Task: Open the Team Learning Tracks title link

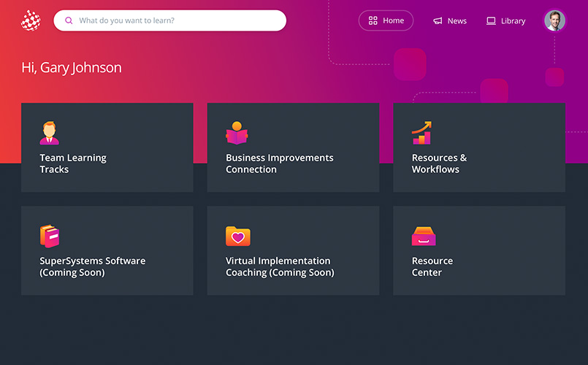Action: (72, 164)
